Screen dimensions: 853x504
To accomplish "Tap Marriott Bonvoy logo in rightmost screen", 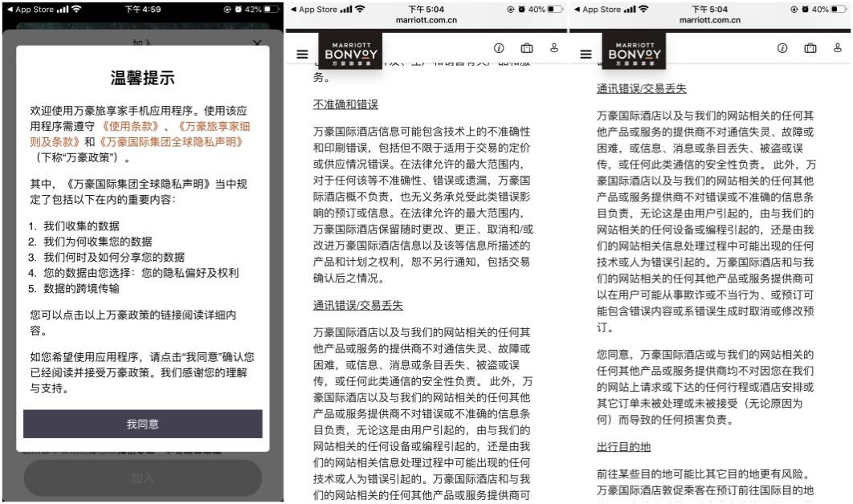I will pos(635,52).
